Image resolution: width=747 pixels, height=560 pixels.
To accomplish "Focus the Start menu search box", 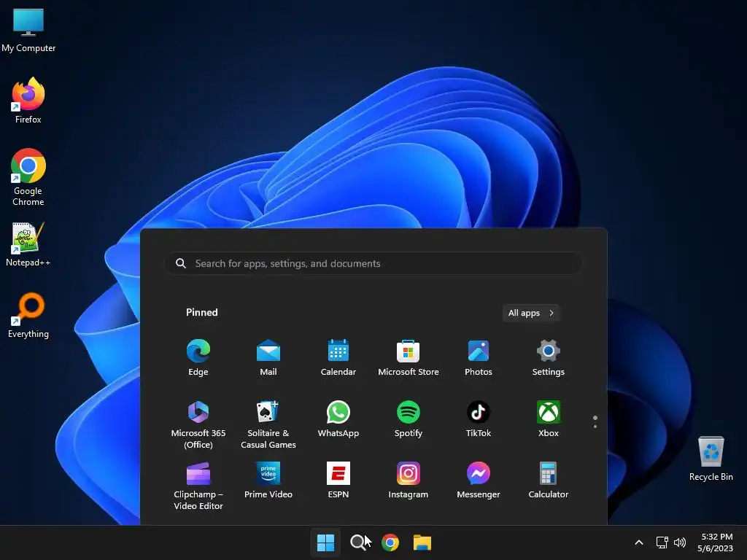I will point(373,263).
